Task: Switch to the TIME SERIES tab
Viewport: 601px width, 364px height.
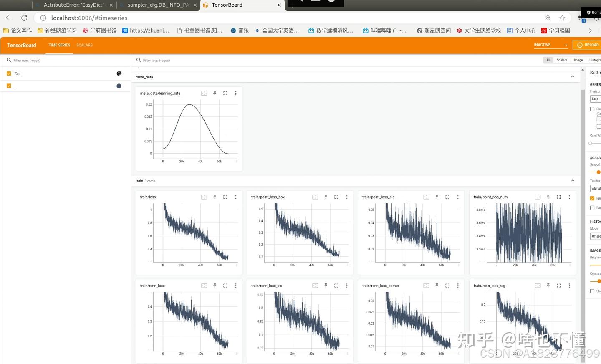Action: (59, 45)
